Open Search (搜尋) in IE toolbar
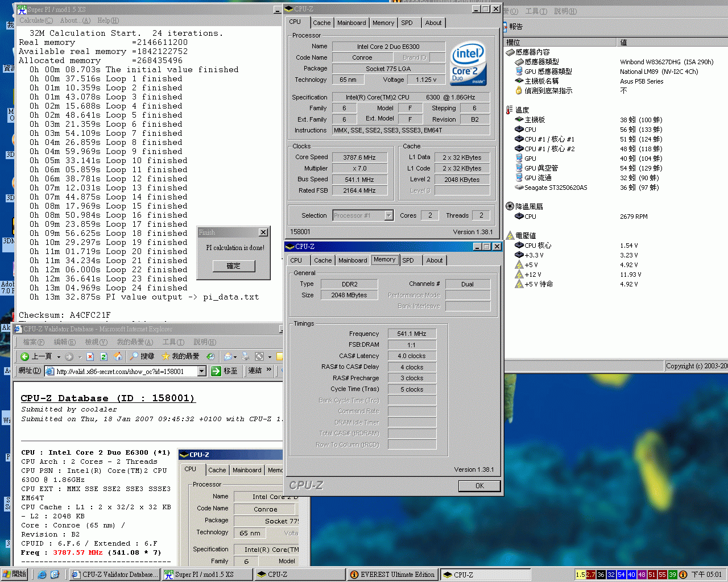Viewport: 728px width, 582px height. pyautogui.click(x=142, y=356)
